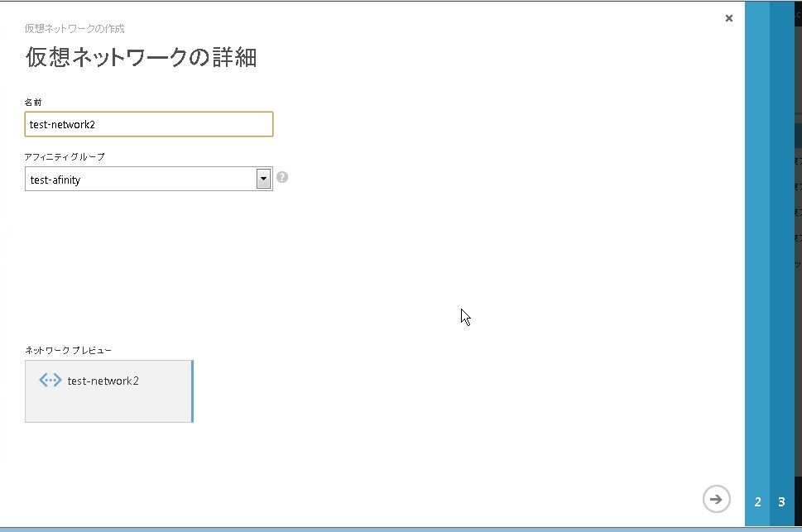
Task: Click the 仮想ネットワークの詳細 heading
Action: [x=141, y=57]
